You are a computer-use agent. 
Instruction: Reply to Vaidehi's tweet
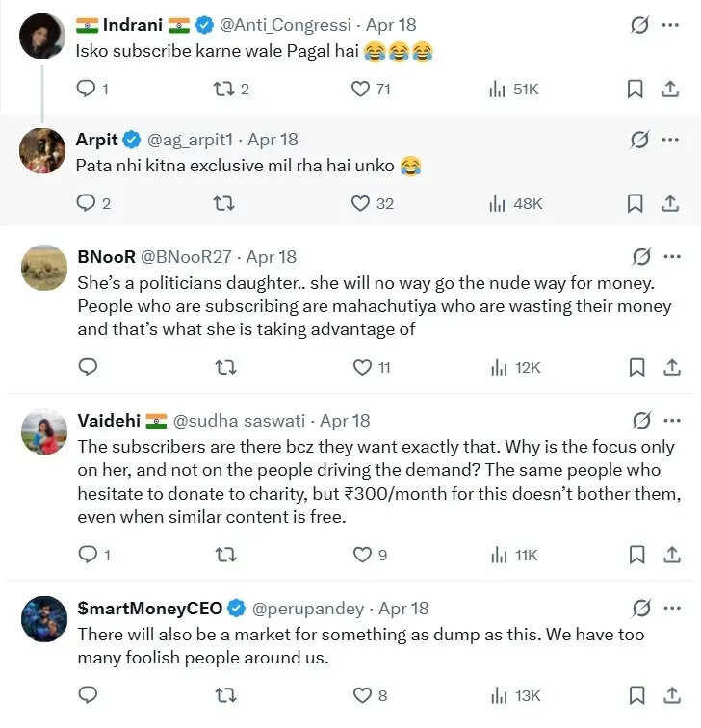(x=86, y=555)
